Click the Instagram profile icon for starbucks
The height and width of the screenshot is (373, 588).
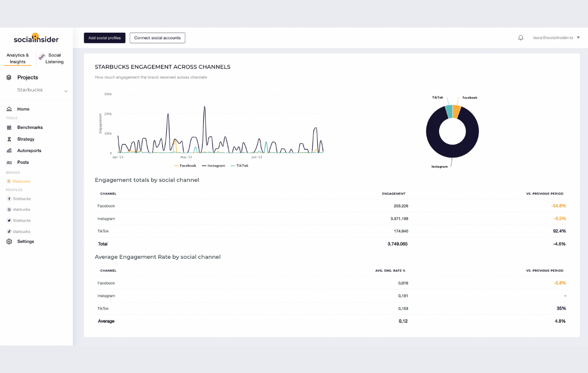tap(9, 210)
